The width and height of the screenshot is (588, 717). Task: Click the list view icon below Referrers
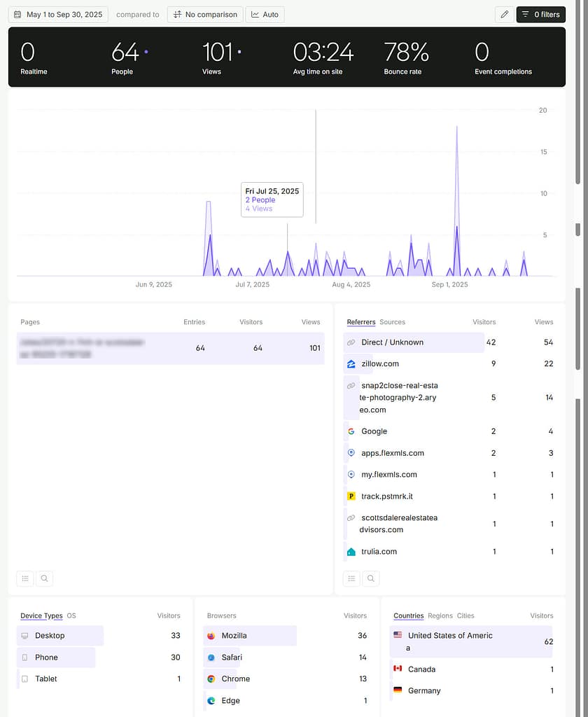351,578
